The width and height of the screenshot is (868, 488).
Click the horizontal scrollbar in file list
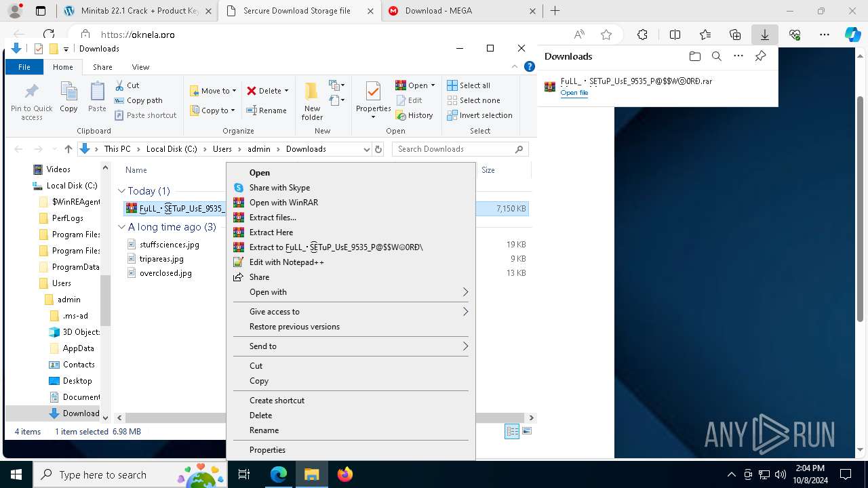click(324, 418)
